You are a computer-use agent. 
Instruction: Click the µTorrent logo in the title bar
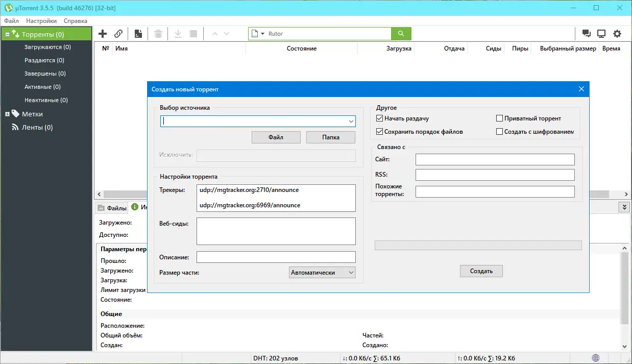coord(8,8)
